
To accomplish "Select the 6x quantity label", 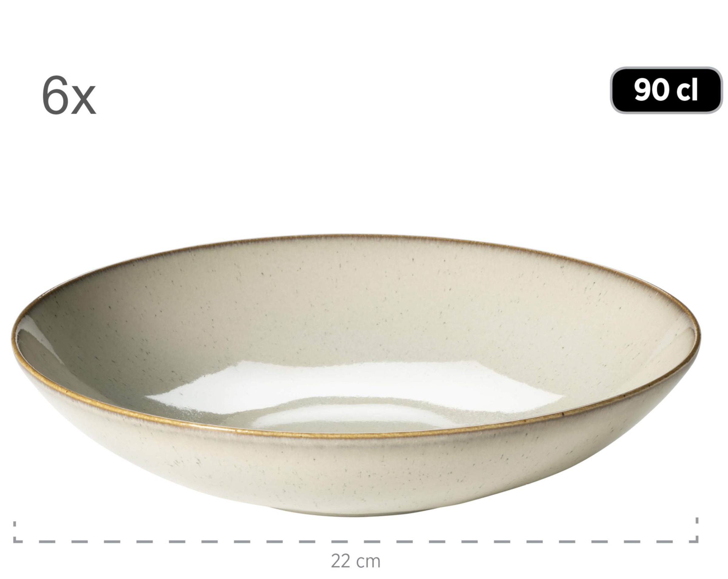I will 69,95.
